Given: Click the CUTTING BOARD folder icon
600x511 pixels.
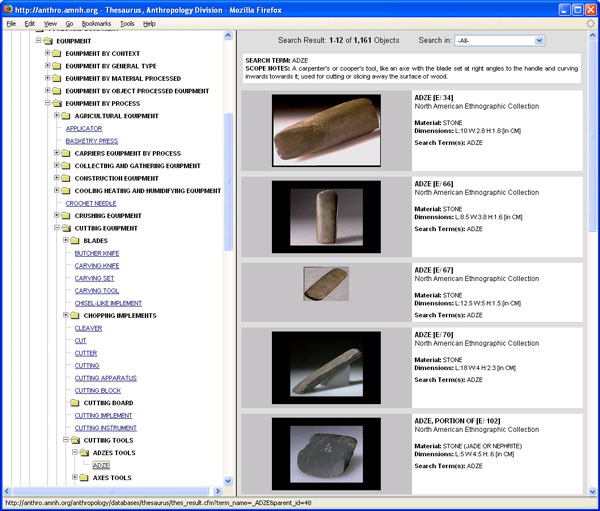Looking at the screenshot, I should (x=75, y=403).
